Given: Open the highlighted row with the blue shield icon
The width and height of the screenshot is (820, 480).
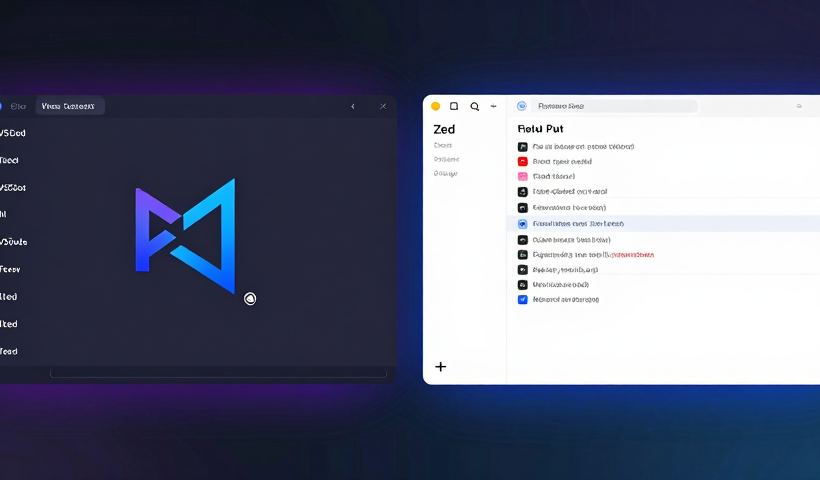Looking at the screenshot, I should (x=663, y=224).
